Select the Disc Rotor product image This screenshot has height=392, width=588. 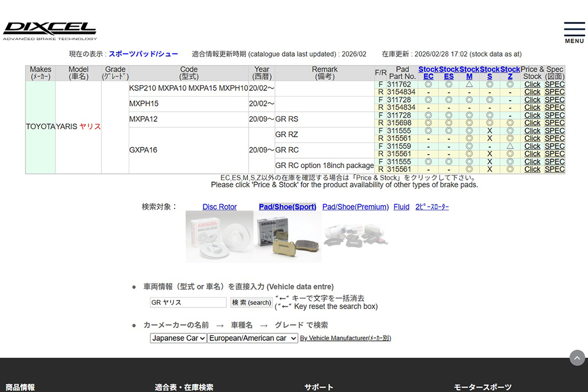click(220, 237)
